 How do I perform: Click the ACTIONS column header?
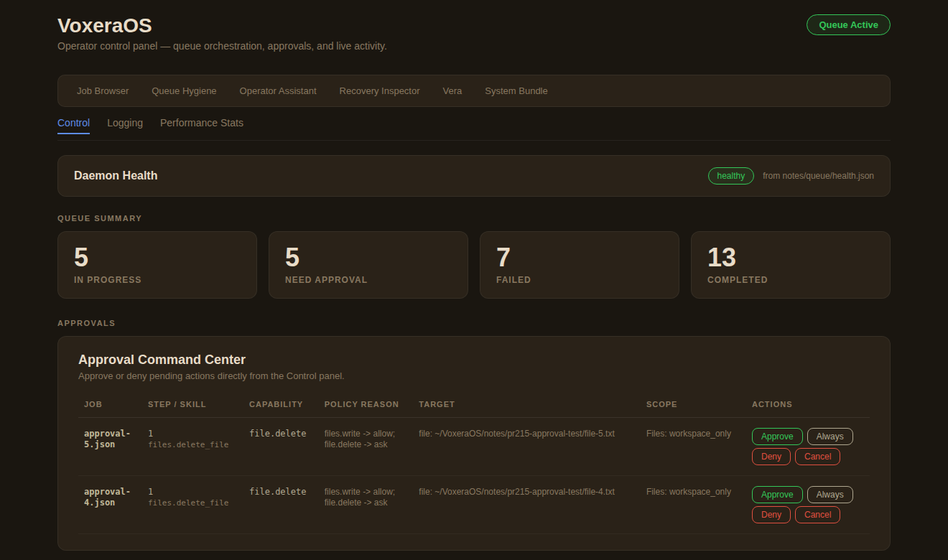[772, 404]
